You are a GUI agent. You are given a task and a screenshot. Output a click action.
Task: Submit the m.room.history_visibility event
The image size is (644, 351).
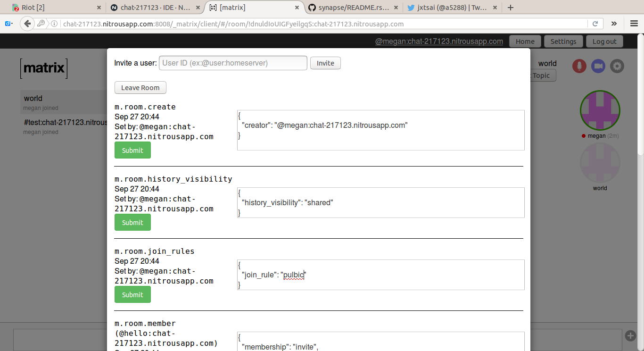(x=132, y=222)
